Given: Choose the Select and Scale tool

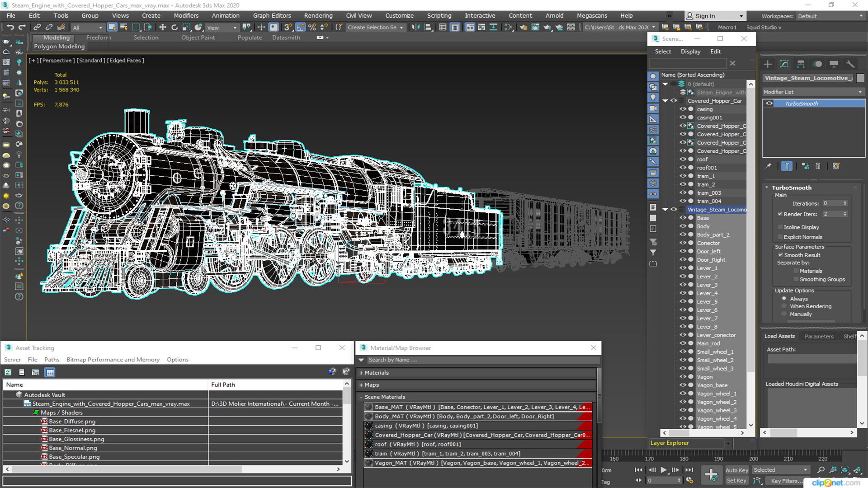Looking at the screenshot, I should [186, 28].
